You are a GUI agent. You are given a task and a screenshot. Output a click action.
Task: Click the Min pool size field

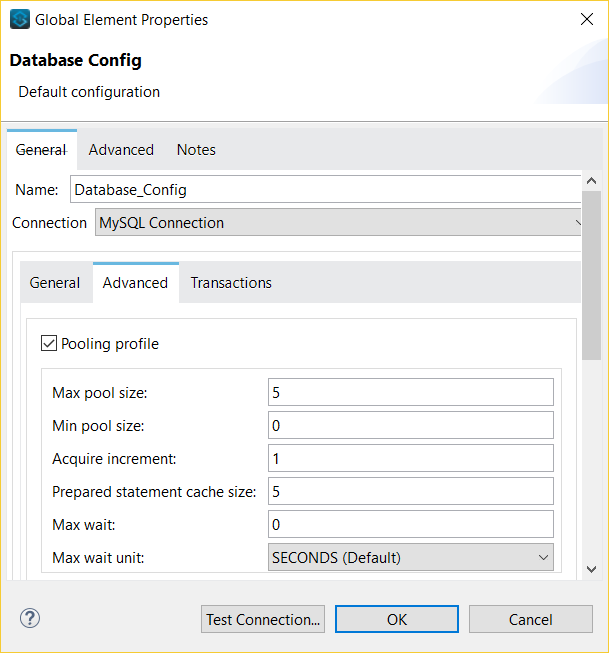(410, 426)
